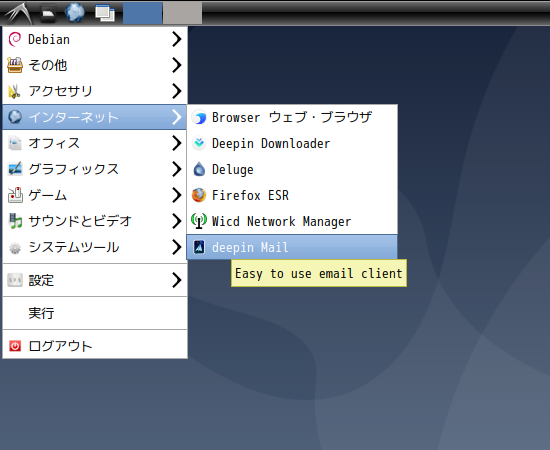The image size is (550, 450).
Task: Launch file manager from the panel
Action: pyautogui.click(x=48, y=13)
